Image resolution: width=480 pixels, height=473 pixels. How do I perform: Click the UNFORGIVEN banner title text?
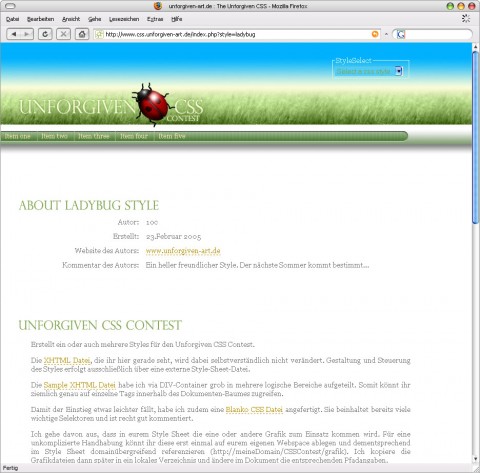[77, 107]
